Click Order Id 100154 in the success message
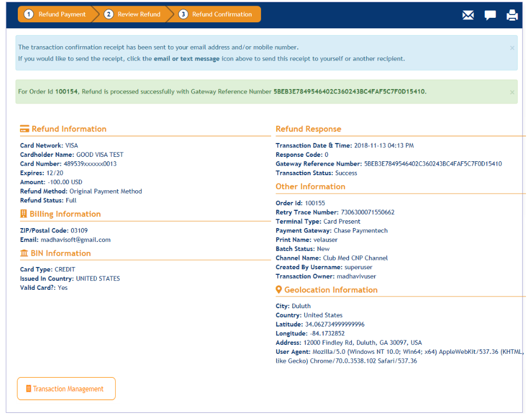The height and width of the screenshot is (420, 531). (x=67, y=91)
